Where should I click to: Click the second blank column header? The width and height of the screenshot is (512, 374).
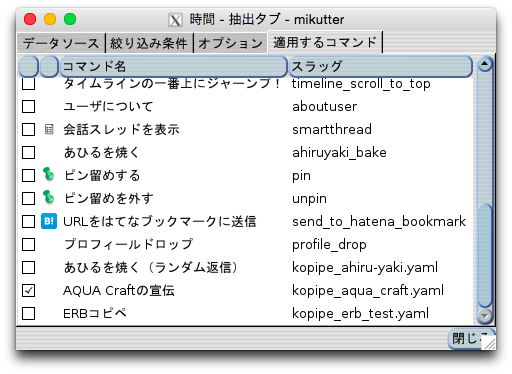click(x=49, y=67)
